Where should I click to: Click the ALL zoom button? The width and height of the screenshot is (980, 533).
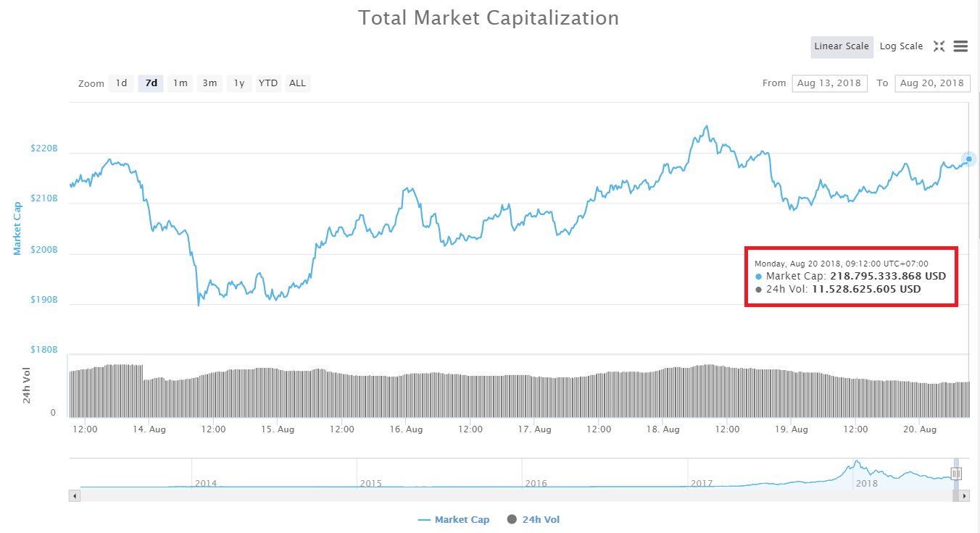tap(298, 83)
